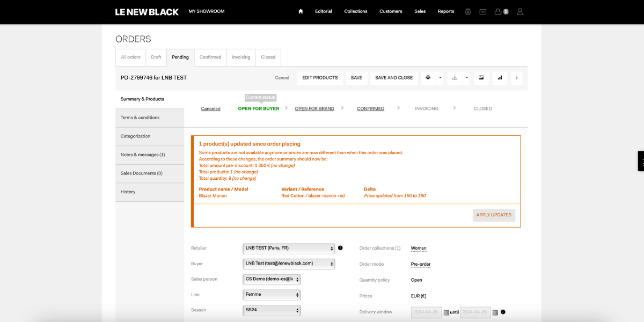Open the mail envelope icon
Screen dimensions: 644x322
tap(483, 11)
